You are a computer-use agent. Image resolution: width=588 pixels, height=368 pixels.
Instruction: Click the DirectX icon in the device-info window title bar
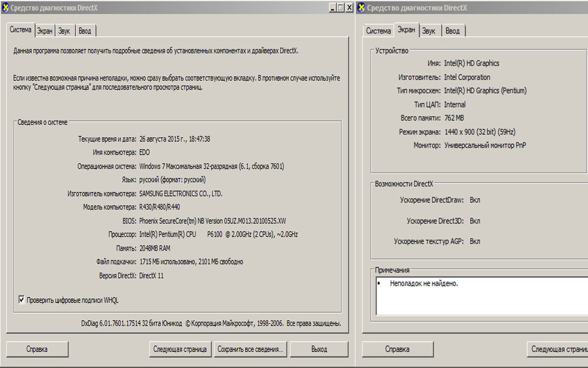(362, 7)
